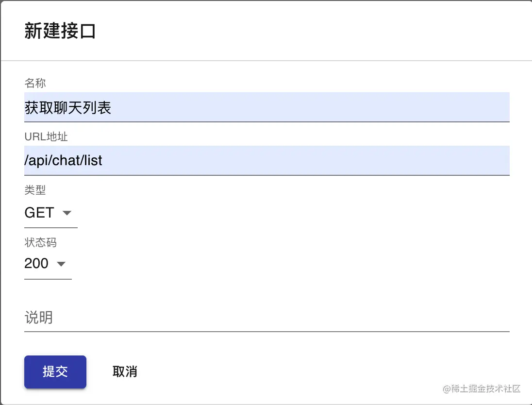Select the 200 status code value
Screen dimensions: 532x405
pyautogui.click(x=36, y=263)
